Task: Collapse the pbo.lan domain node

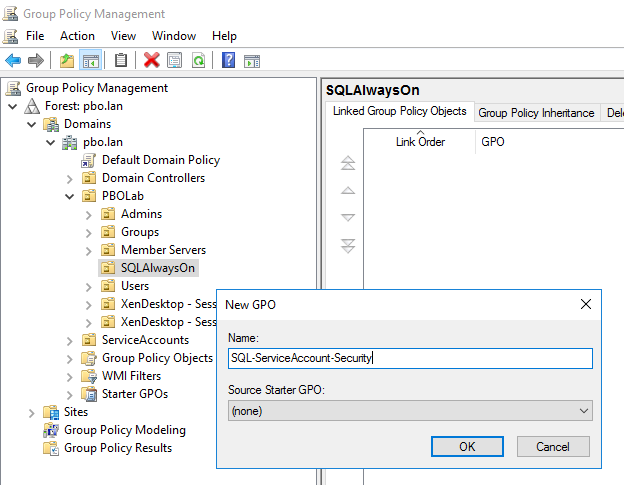Action: tap(51, 142)
